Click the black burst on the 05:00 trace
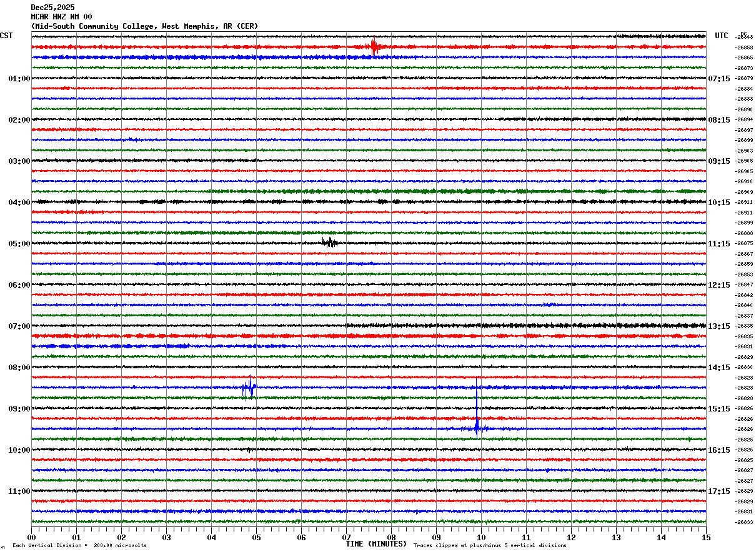Image resolution: width=756 pixels, height=554 pixels. click(329, 243)
